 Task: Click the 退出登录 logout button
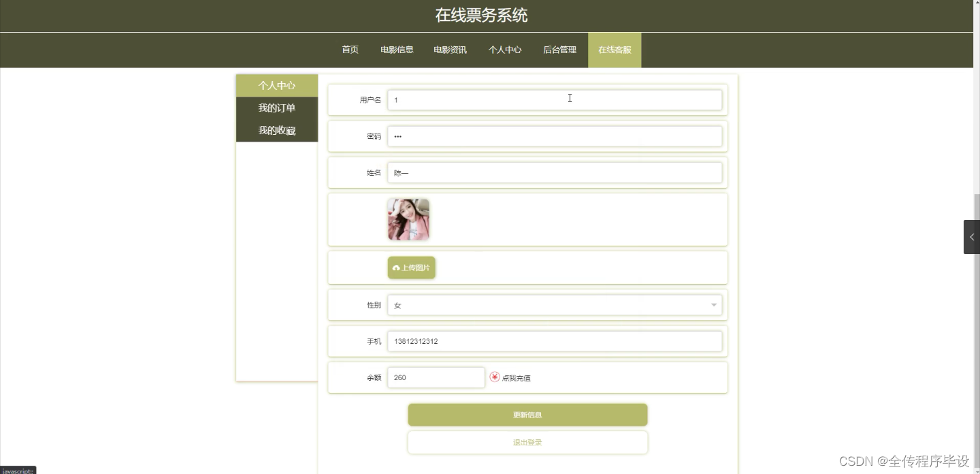[527, 442]
